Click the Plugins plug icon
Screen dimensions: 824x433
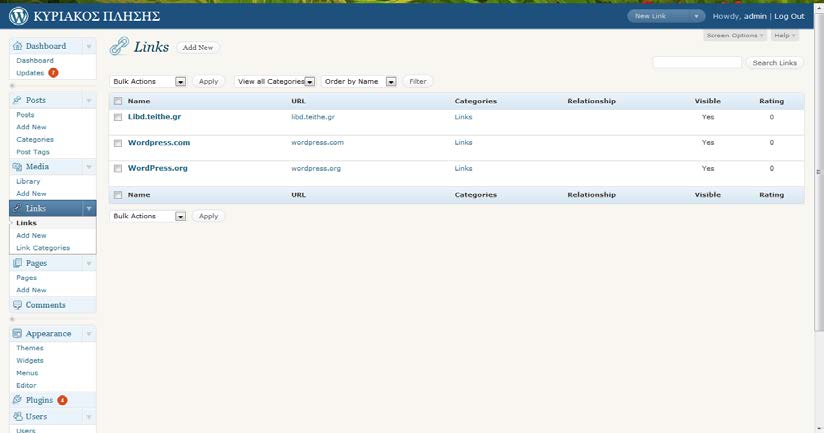pyautogui.click(x=17, y=400)
